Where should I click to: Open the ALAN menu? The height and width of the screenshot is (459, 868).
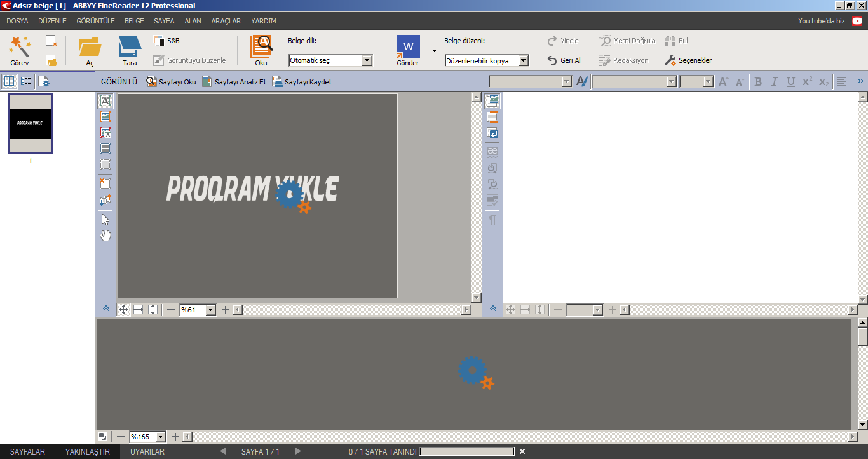pyautogui.click(x=193, y=21)
